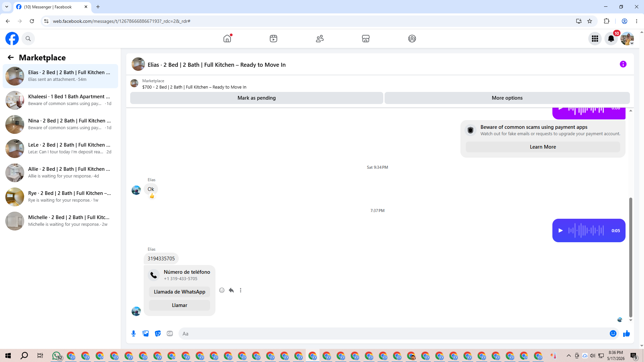Open browser extensions puzzle icon
Viewport: 644px width, 362px height.
606,21
